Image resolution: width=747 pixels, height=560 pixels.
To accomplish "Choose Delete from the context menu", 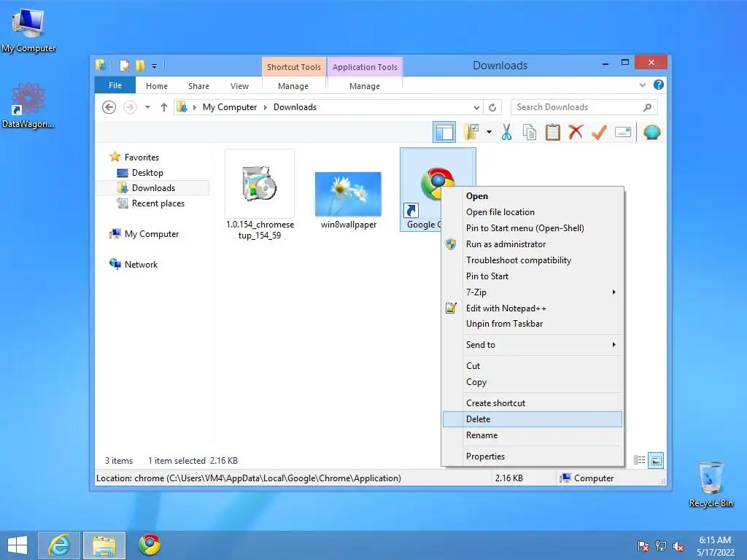I will [532, 419].
